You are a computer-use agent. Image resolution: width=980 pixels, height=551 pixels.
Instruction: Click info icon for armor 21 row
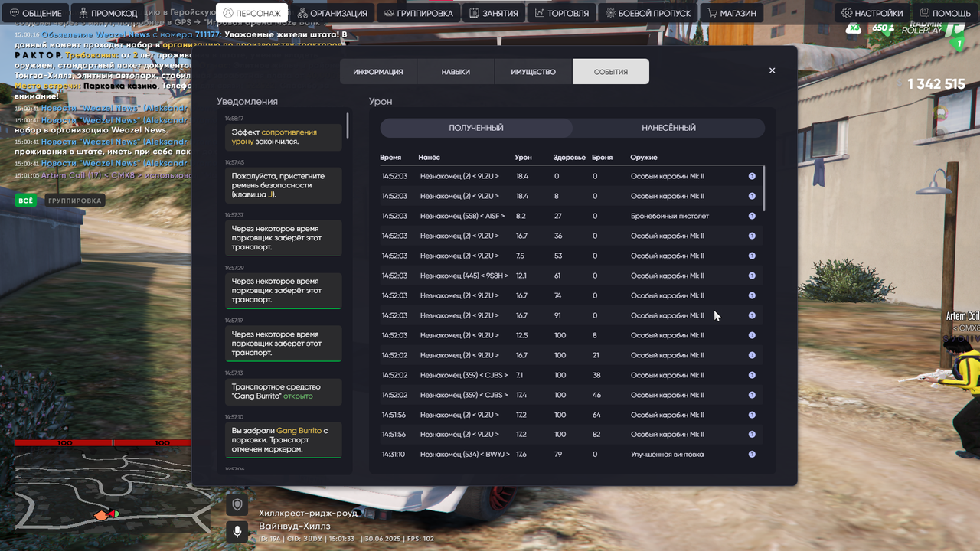pos(752,355)
